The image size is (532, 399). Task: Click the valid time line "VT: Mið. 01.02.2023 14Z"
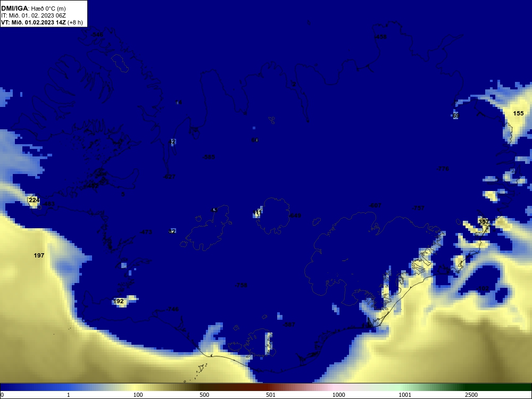pos(34,22)
